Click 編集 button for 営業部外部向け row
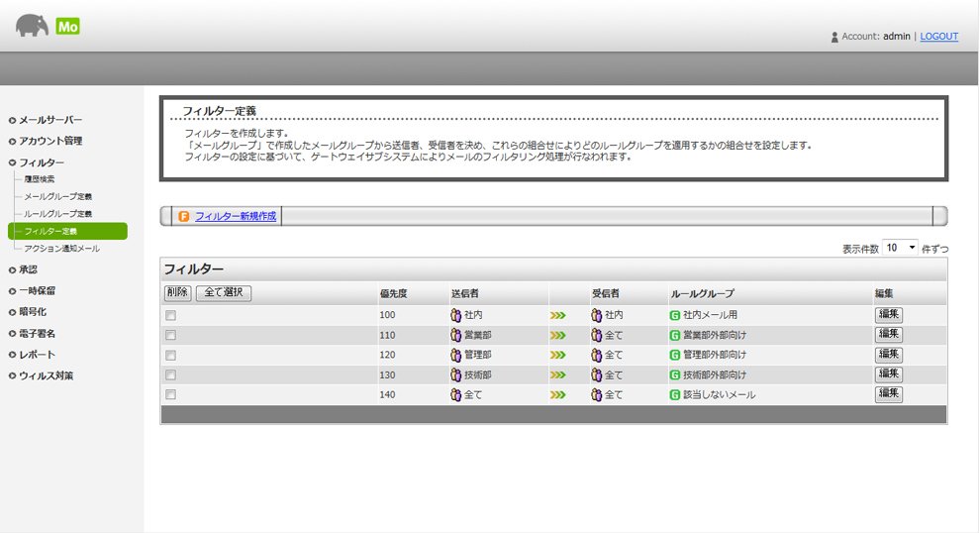Viewport: 980px width, 533px height. point(888,335)
